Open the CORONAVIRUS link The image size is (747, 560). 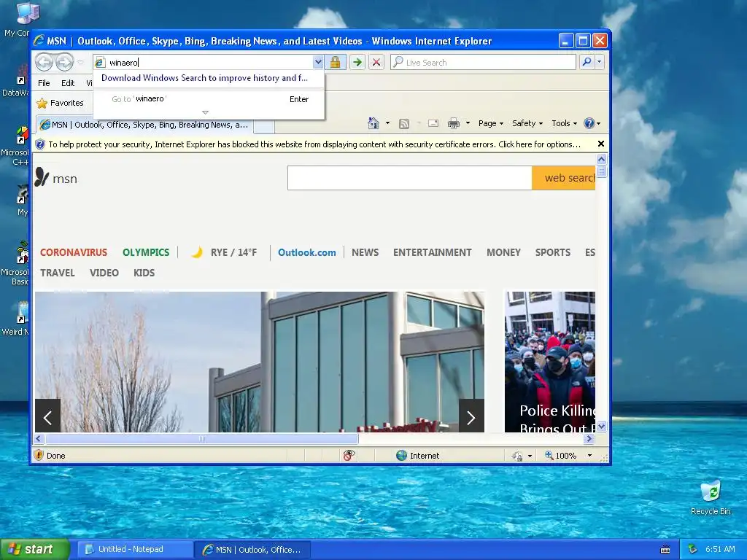[x=74, y=252]
